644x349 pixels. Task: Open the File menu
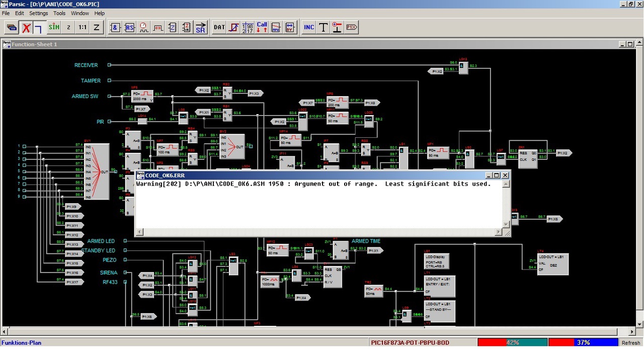(6, 13)
